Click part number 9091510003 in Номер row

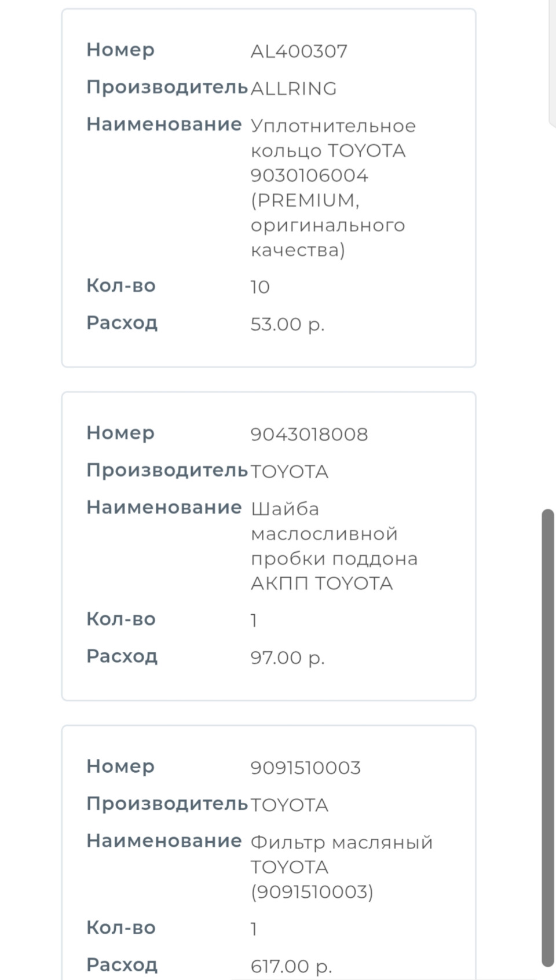pyautogui.click(x=305, y=768)
